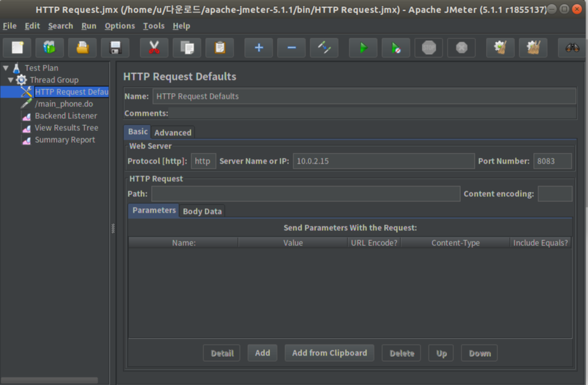
Task: Switch to the Advanced tab
Action: (x=173, y=133)
